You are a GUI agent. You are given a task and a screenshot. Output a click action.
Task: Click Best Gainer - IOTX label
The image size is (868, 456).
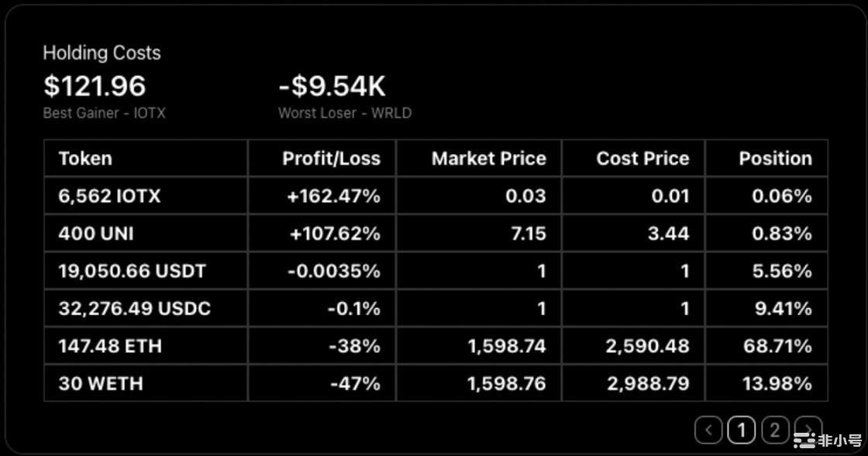tap(104, 113)
